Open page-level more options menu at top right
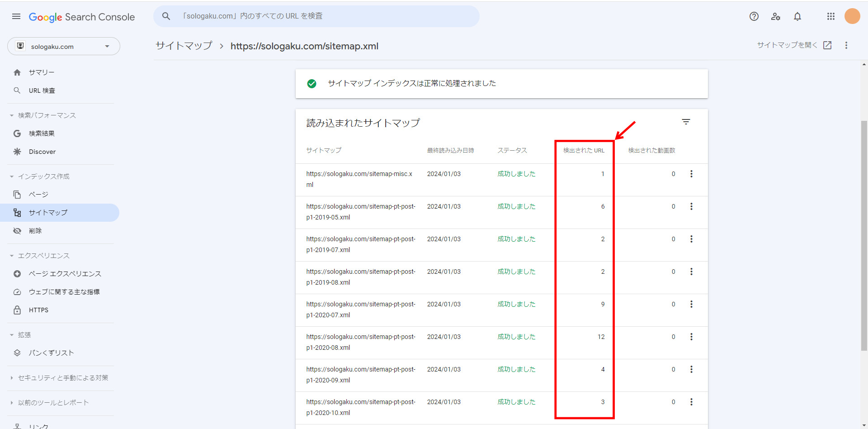This screenshot has width=868, height=429. click(846, 45)
